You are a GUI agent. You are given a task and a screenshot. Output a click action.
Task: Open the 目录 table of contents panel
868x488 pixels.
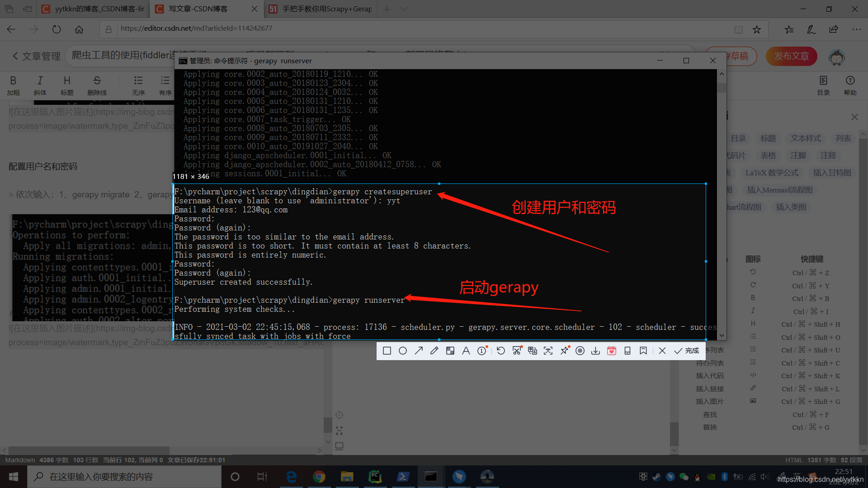tap(823, 85)
